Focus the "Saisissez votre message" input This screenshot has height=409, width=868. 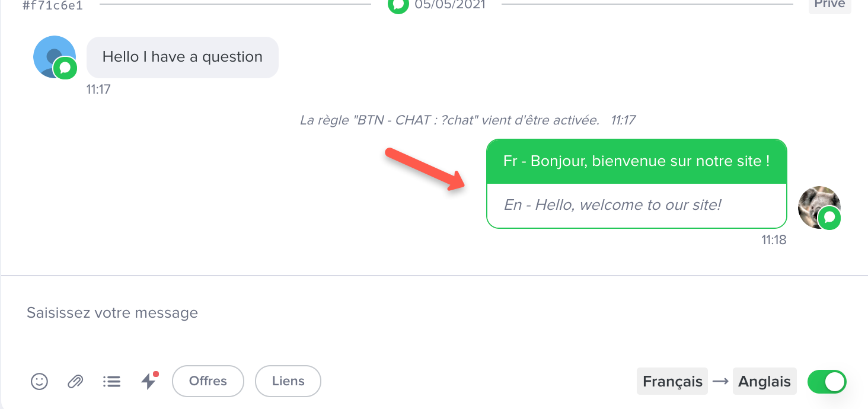356,313
